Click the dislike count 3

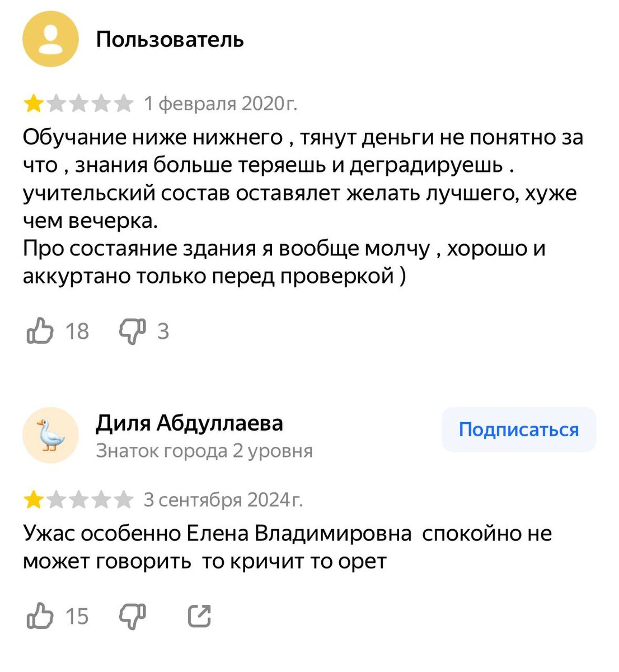click(x=163, y=332)
